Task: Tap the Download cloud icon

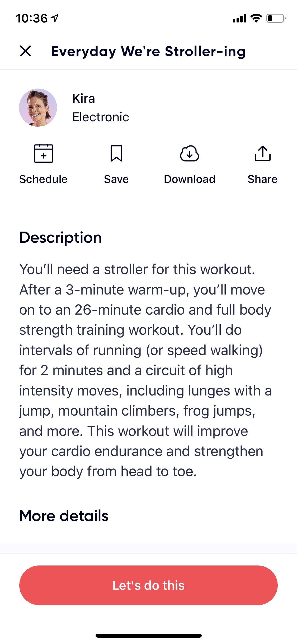Action: click(190, 153)
